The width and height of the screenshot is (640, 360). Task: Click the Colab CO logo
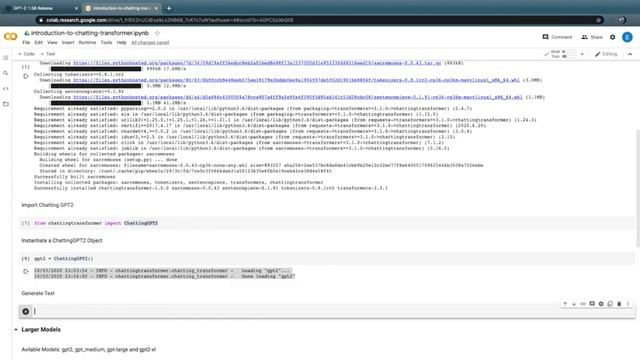(10, 37)
